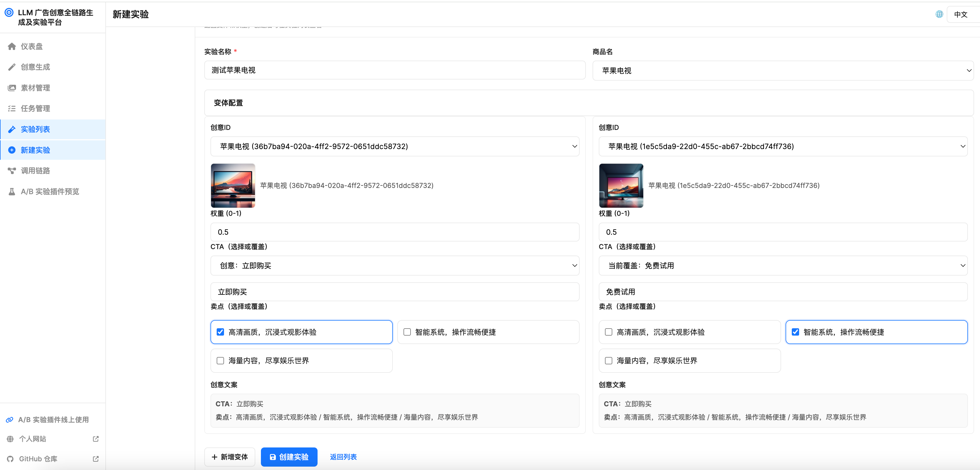This screenshot has width=980, height=470.
Task: Click second variant Apple TV thumbnail image
Action: (x=621, y=185)
